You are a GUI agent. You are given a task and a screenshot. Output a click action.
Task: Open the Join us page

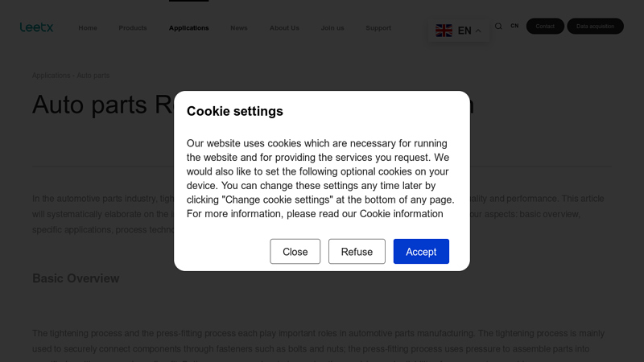point(332,28)
